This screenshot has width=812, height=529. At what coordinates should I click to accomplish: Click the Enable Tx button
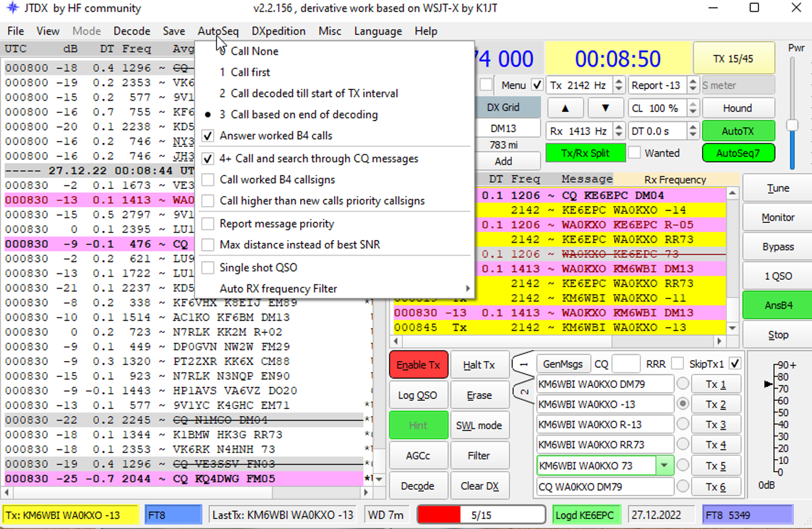tap(418, 364)
